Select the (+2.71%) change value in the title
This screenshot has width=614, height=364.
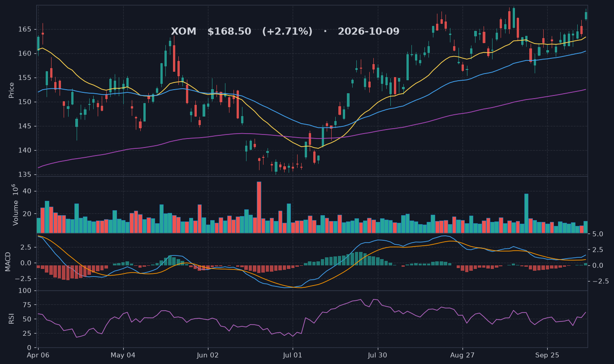tap(287, 31)
